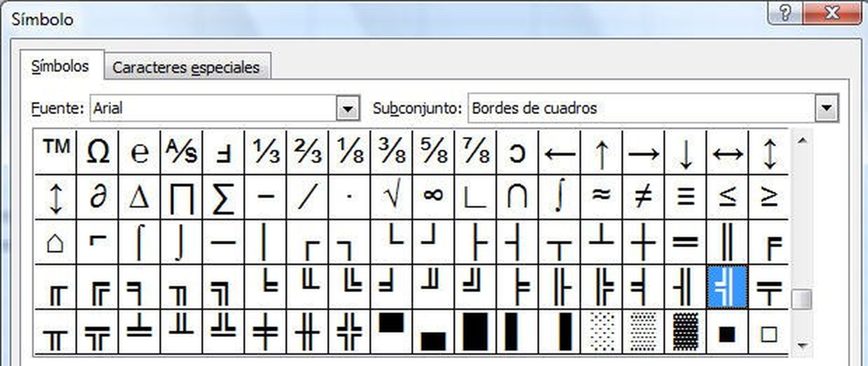
Task: Choose the integral ∫ symbol
Action: [x=559, y=197]
